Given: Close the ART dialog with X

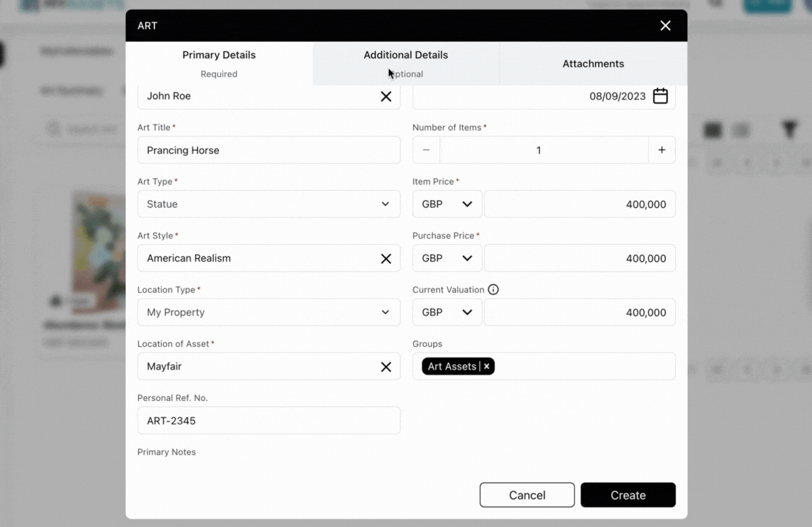Looking at the screenshot, I should [x=665, y=26].
